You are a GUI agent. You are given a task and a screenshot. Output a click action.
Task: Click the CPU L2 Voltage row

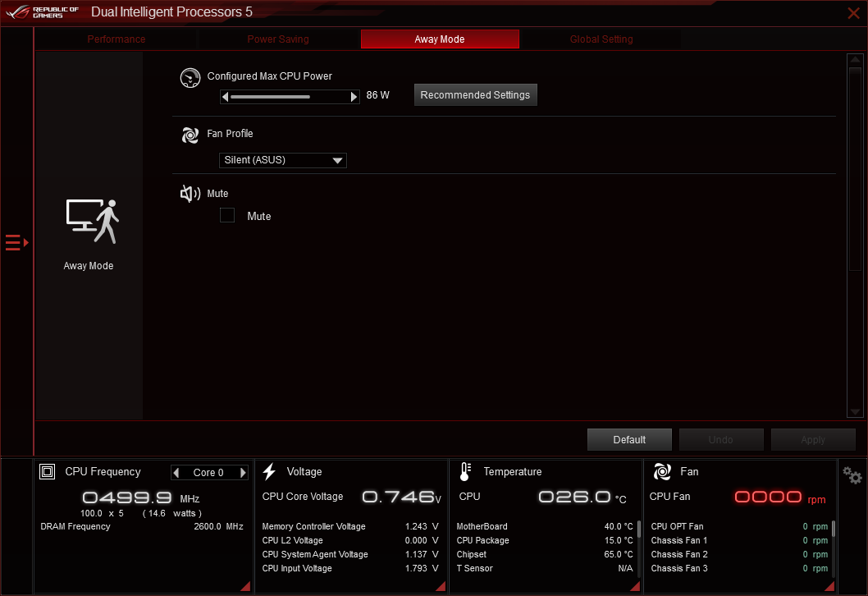[349, 541]
